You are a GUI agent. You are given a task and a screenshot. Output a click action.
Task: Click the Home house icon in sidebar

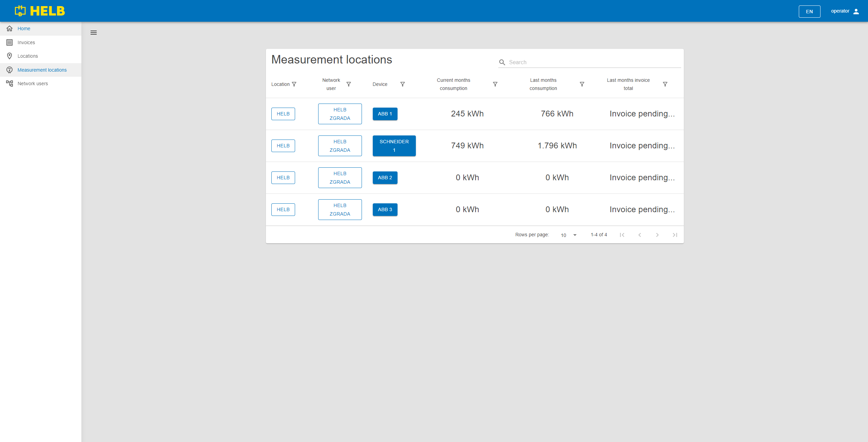click(x=9, y=29)
